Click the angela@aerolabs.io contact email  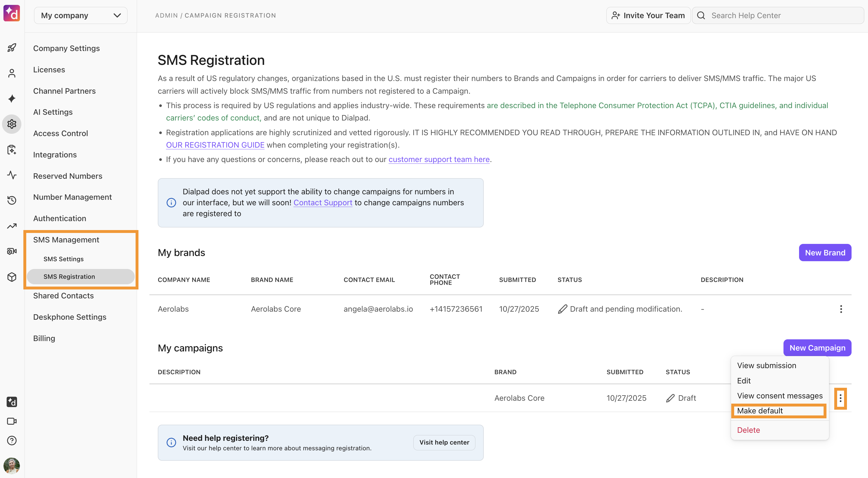378,309
